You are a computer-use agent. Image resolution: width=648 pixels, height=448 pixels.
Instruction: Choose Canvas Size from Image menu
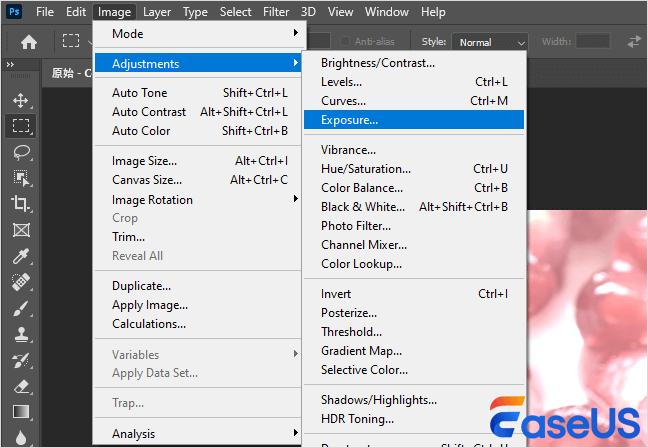(x=147, y=180)
